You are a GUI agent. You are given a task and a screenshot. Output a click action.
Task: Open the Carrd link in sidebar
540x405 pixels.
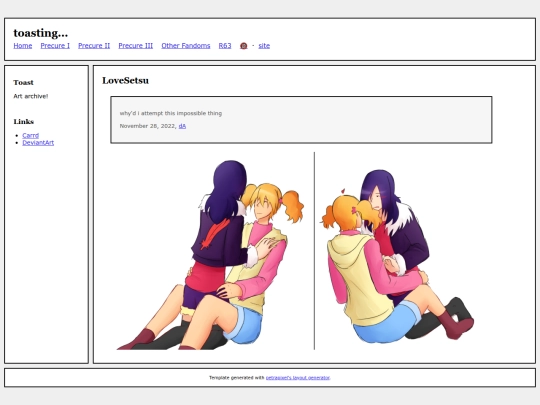click(31, 135)
